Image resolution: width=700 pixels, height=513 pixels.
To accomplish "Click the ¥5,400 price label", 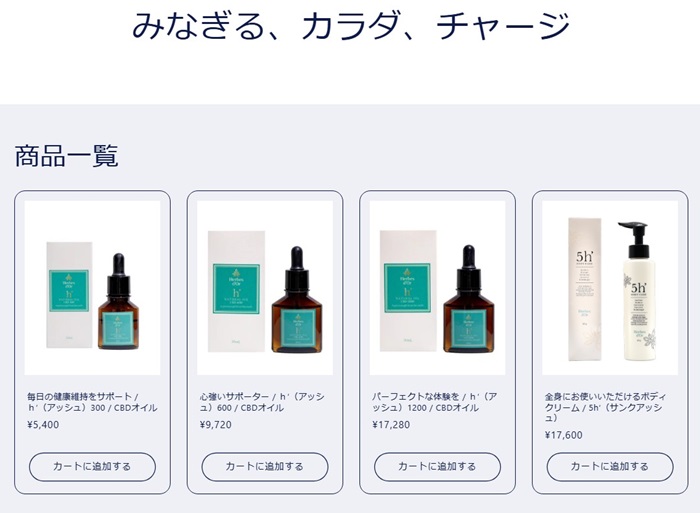I will [x=43, y=425].
